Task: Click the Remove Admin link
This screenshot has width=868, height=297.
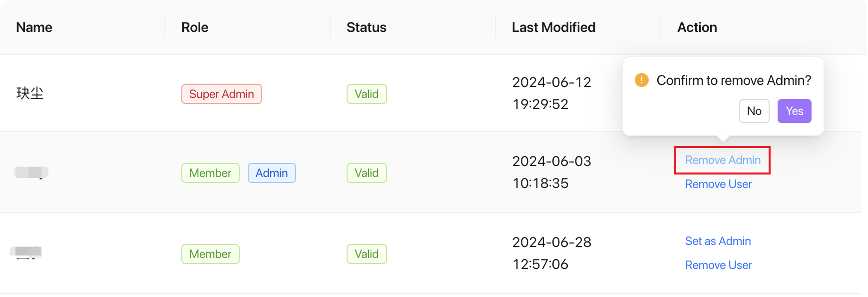Action: pos(723,160)
